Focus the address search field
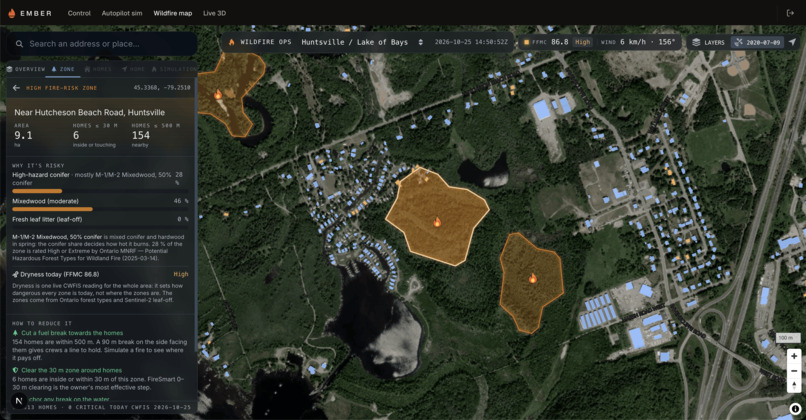Viewport: 806px width, 420px height. tap(104, 44)
